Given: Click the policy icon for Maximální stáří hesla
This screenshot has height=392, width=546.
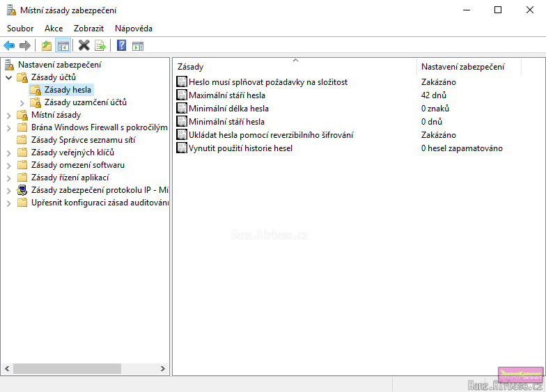Looking at the screenshot, I should [182, 95].
